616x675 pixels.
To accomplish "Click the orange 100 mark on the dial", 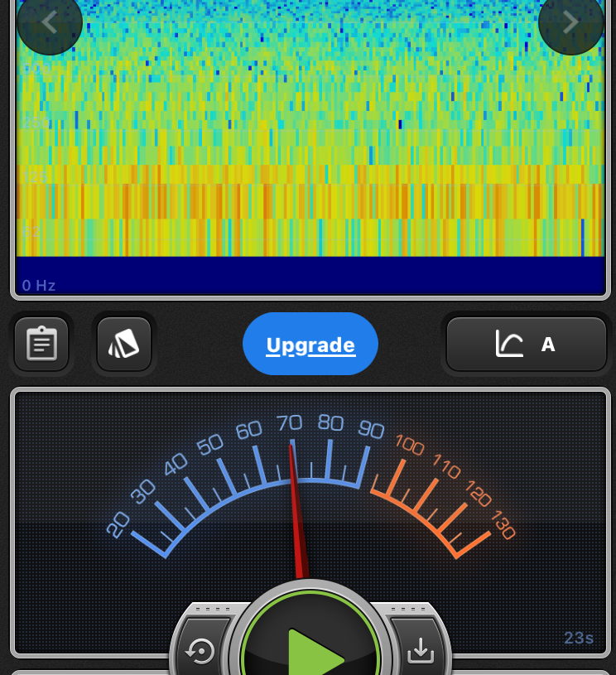I will (410, 445).
